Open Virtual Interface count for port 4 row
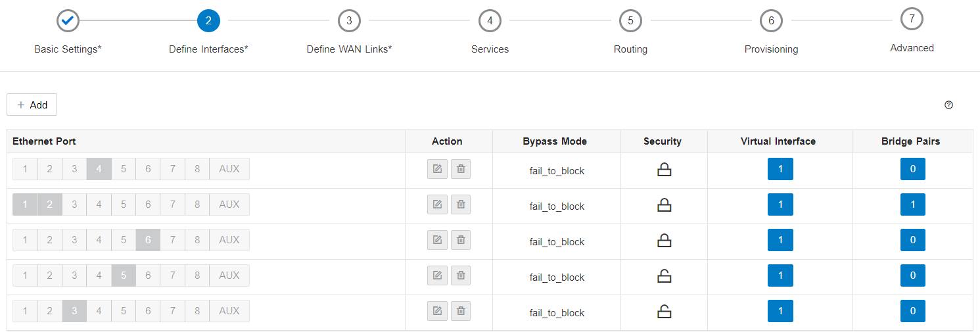 coord(780,169)
